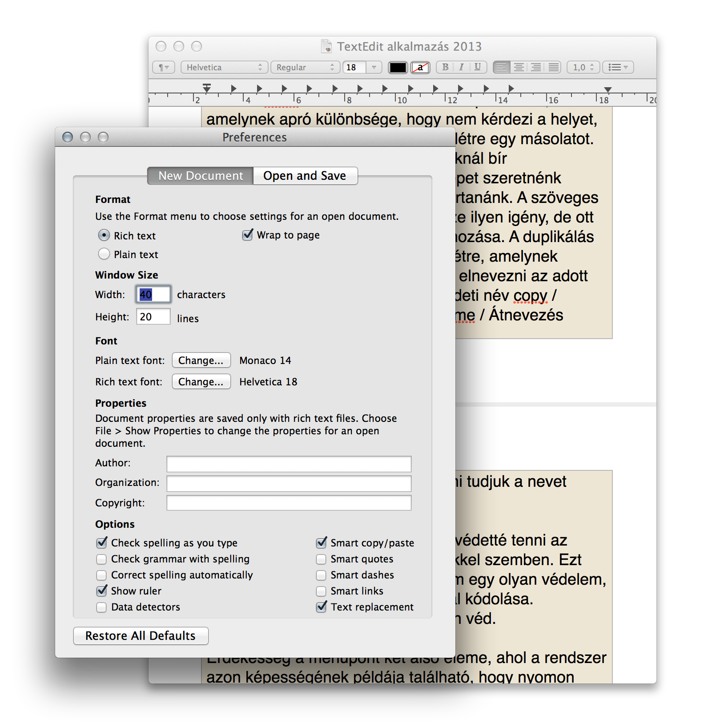Image resolution: width=708 pixels, height=728 pixels.
Task: Toggle Check spelling as you type
Action: click(102, 542)
